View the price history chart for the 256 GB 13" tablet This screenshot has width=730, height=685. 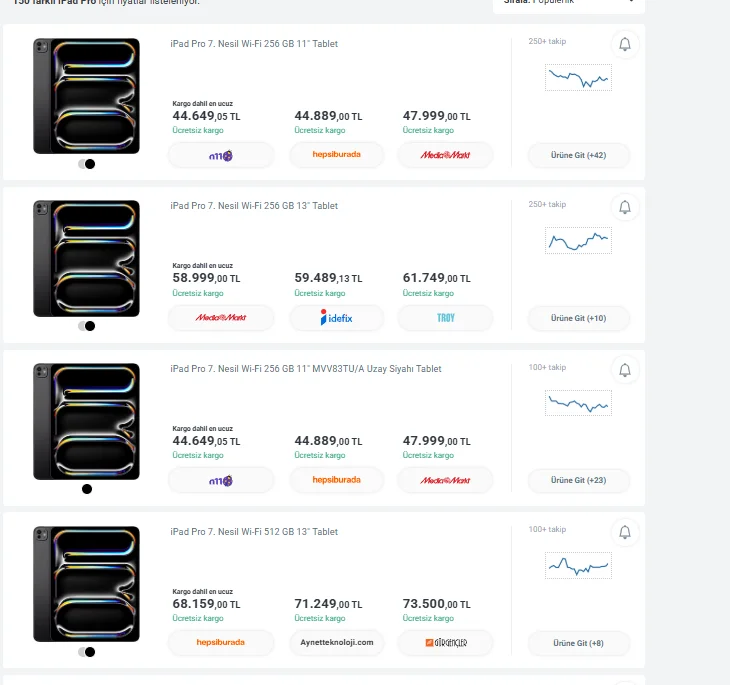[578, 240]
